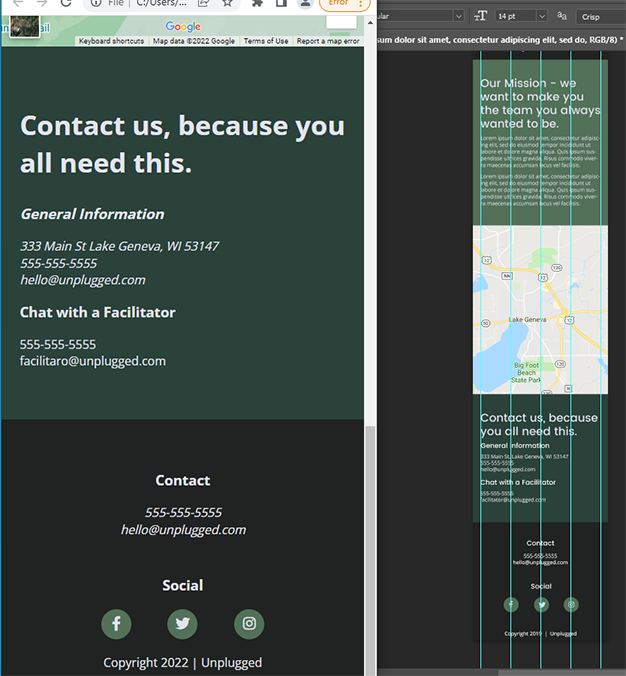Open the Crisp anti-aliasing dropdown
The width and height of the screenshot is (626, 676).
600,15
